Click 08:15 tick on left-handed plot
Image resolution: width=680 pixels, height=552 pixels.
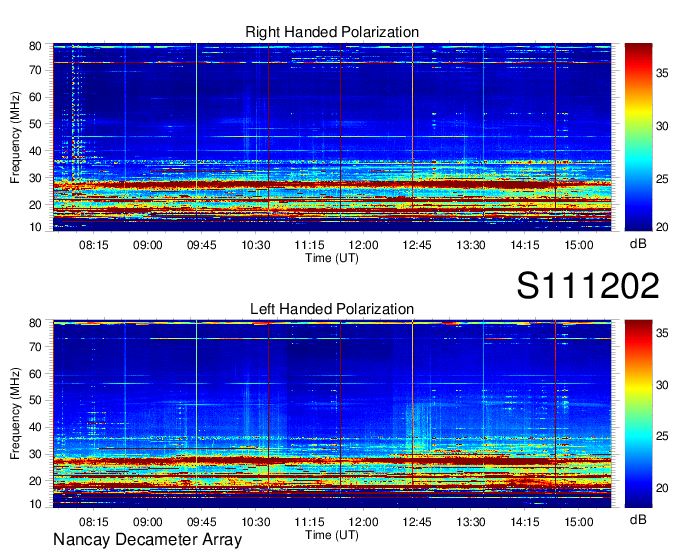point(93,521)
